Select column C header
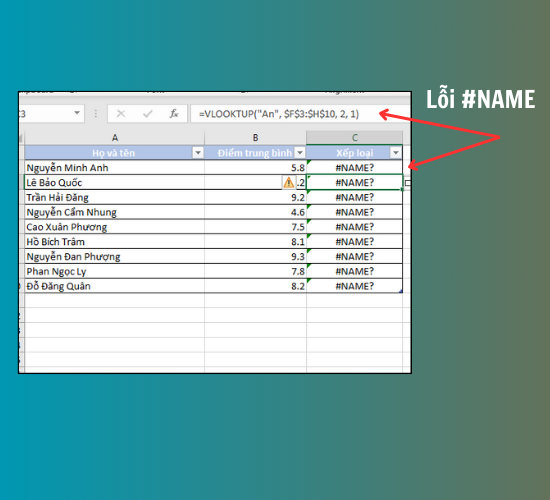The image size is (550, 500). pyautogui.click(x=355, y=138)
